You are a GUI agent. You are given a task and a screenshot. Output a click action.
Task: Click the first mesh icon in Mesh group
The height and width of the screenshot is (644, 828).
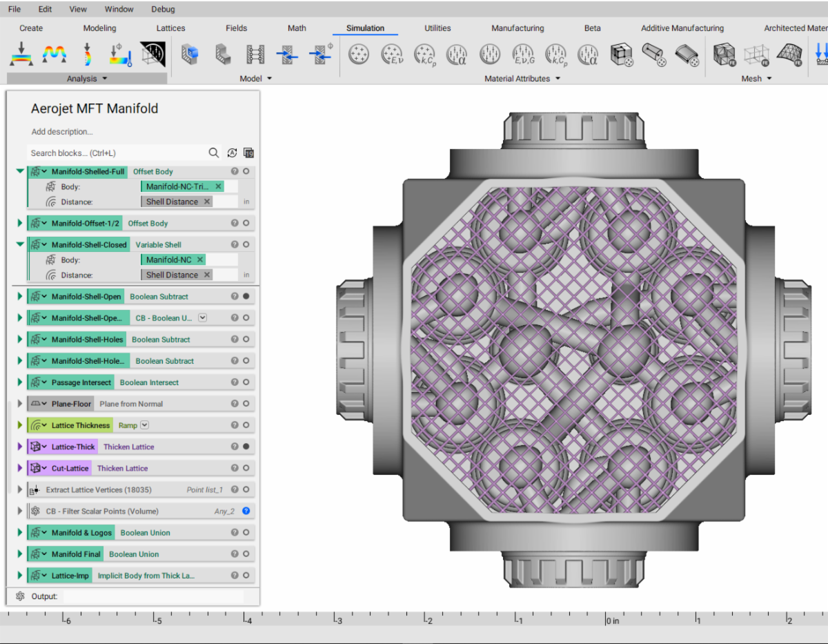click(x=724, y=55)
